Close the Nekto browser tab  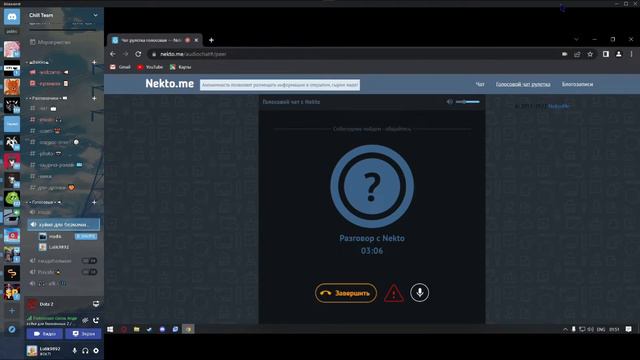coord(196,40)
